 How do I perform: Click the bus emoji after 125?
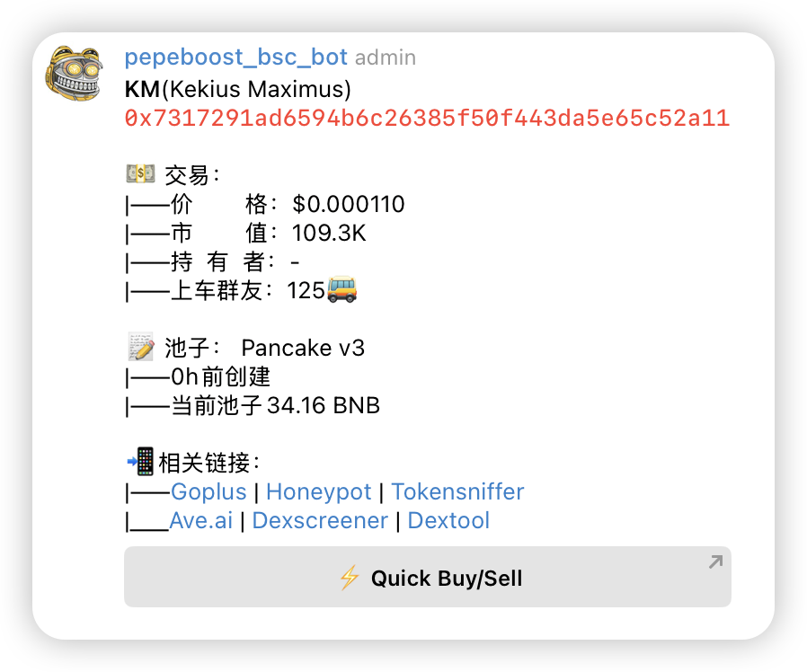tap(341, 289)
